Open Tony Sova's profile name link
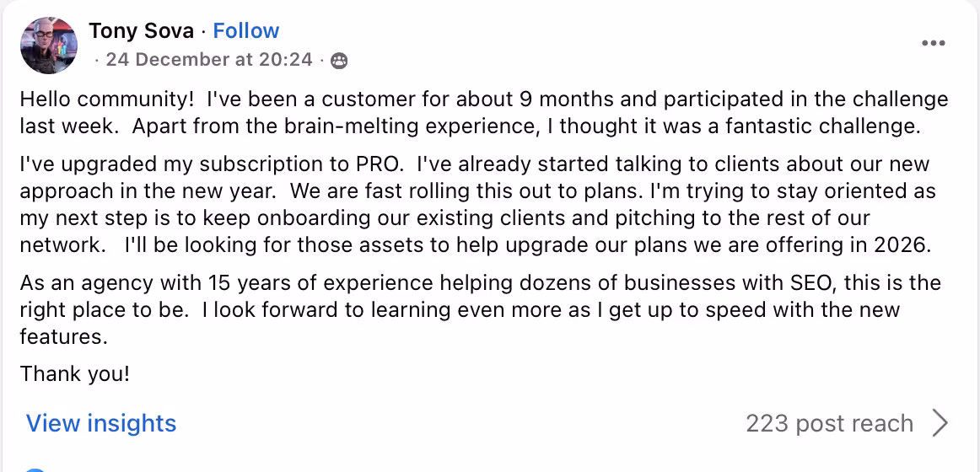Image resolution: width=980 pixels, height=472 pixels. 141,31
